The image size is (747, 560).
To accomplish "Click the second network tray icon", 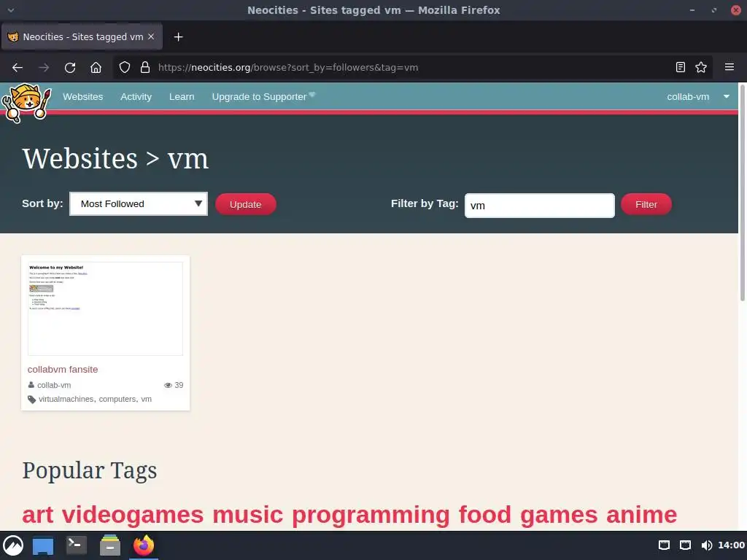I will pos(685,545).
